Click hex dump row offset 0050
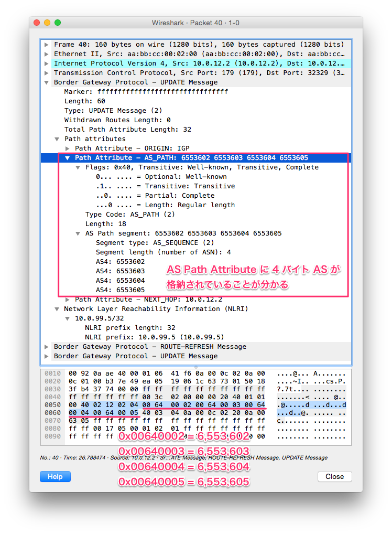This screenshot has height=534, width=392. (53, 405)
